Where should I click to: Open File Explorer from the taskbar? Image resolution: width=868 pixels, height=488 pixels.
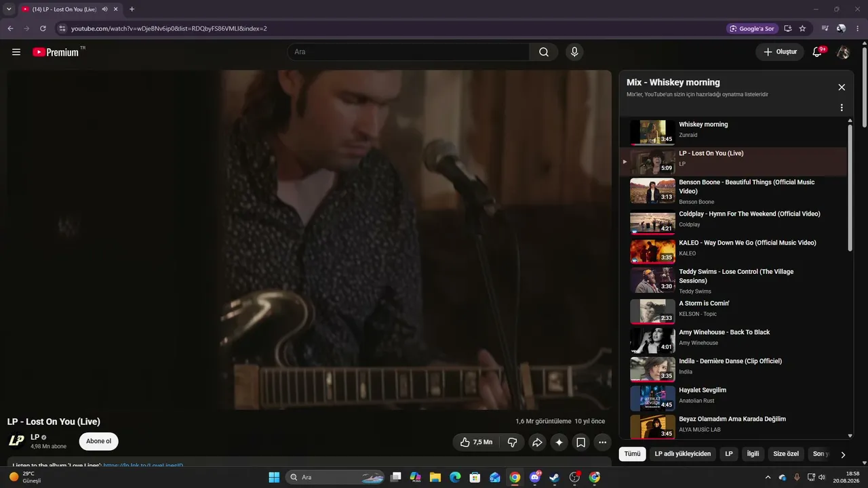point(435,477)
